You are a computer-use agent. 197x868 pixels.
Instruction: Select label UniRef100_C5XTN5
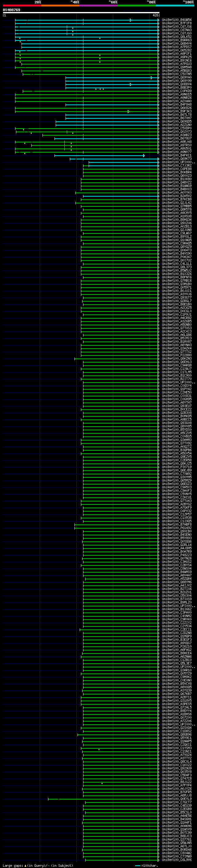(176, 74)
